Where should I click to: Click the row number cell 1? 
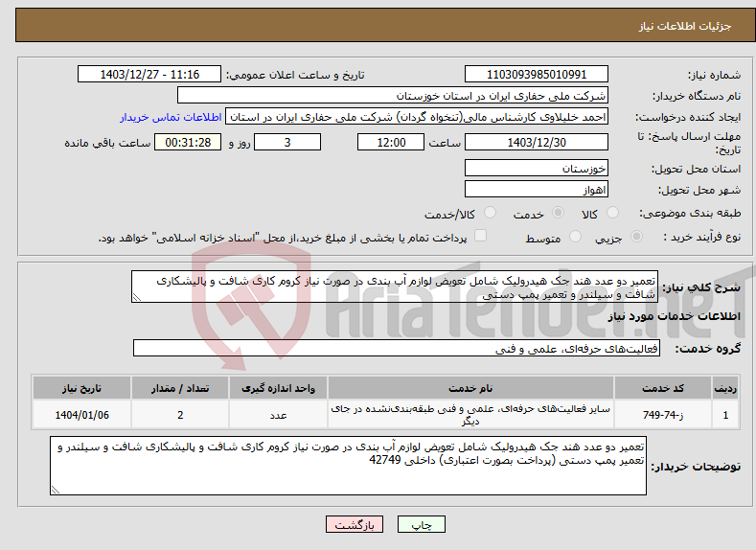click(x=725, y=415)
